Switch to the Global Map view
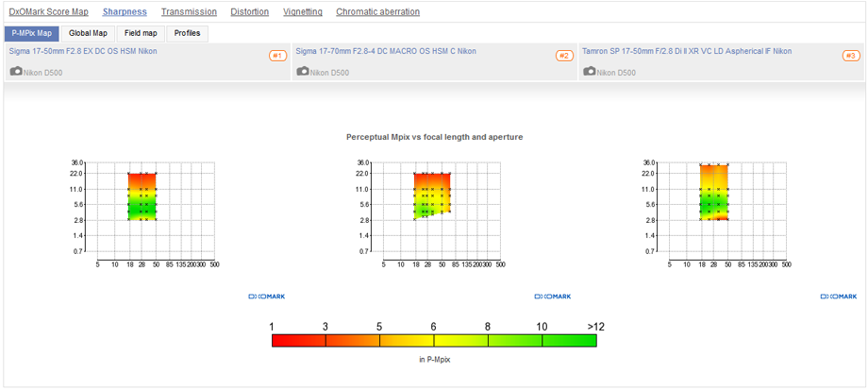This screenshot has height=390, width=868. tap(88, 33)
